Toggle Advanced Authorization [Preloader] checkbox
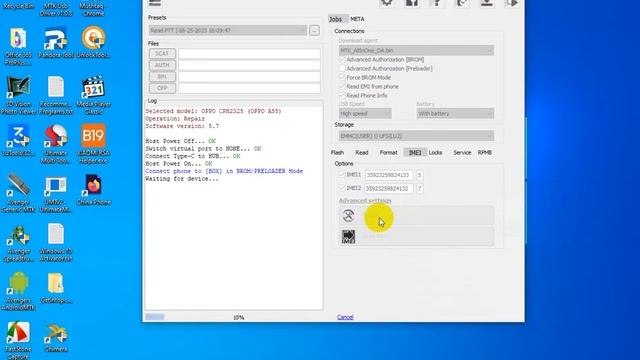640x360 pixels. click(342, 69)
